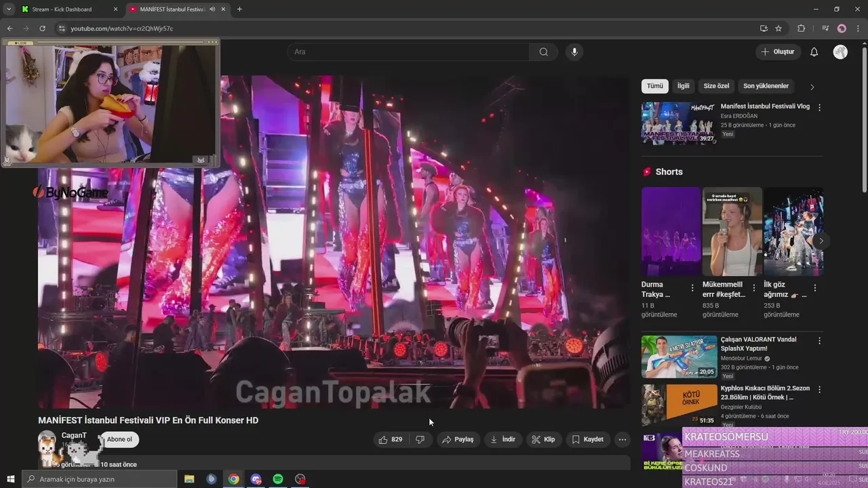868x488 pixels.
Task: Open Chrome profile avatar
Action: tap(842, 28)
